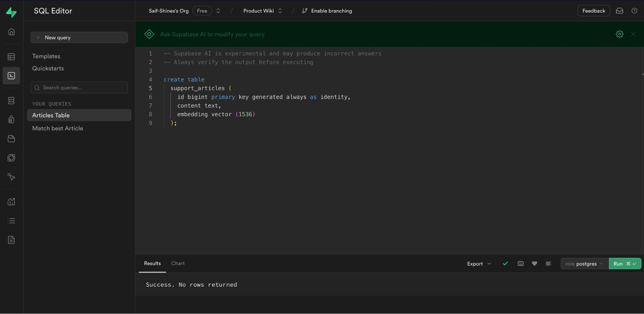The width and height of the screenshot is (644, 314).
Task: Open the role postgres dropdown
Action: [x=584, y=263]
